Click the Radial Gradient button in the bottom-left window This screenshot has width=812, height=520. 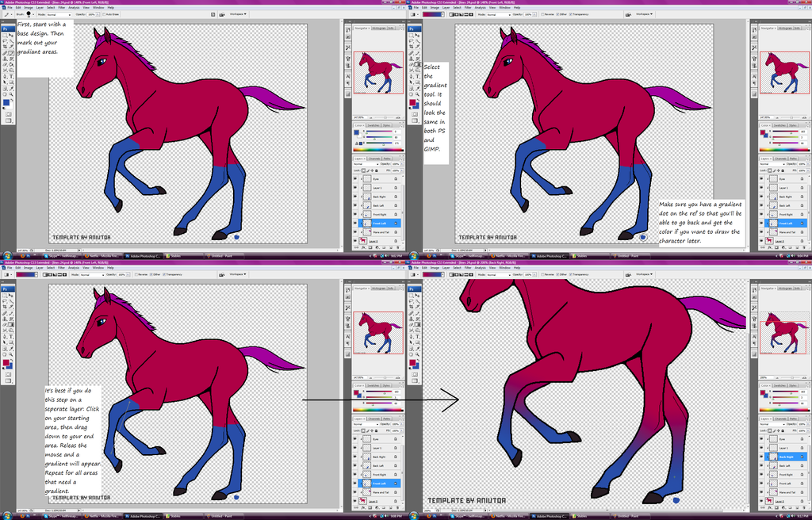50,274
